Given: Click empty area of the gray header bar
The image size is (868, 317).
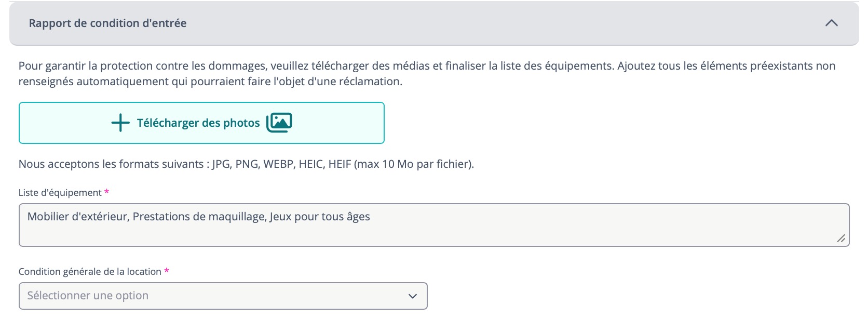Looking at the screenshot, I should click(467, 23).
